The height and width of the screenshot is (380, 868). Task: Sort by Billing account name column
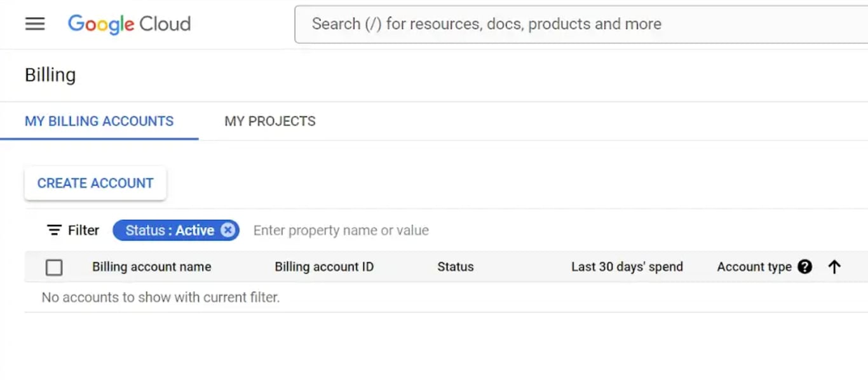tap(152, 267)
